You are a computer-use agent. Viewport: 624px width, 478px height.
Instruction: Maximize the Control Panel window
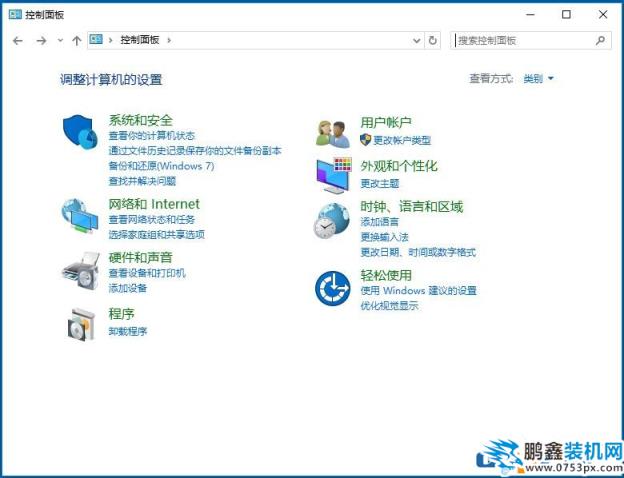pyautogui.click(x=566, y=15)
